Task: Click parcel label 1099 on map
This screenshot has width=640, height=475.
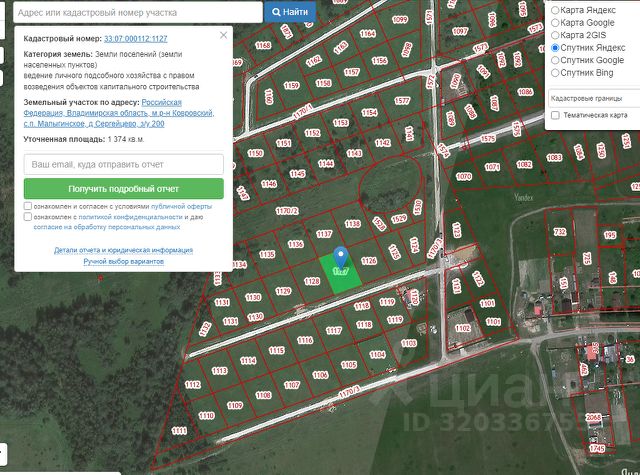Action: point(400,20)
